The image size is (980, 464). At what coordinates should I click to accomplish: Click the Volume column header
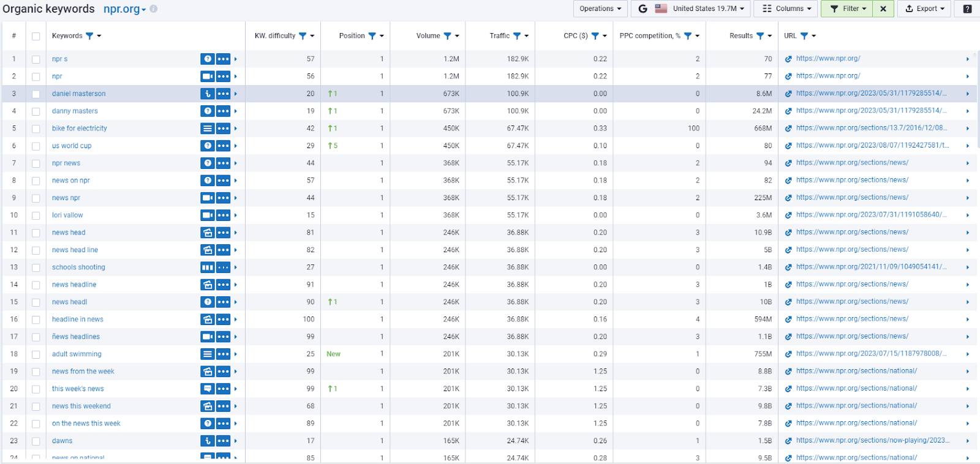pos(428,36)
